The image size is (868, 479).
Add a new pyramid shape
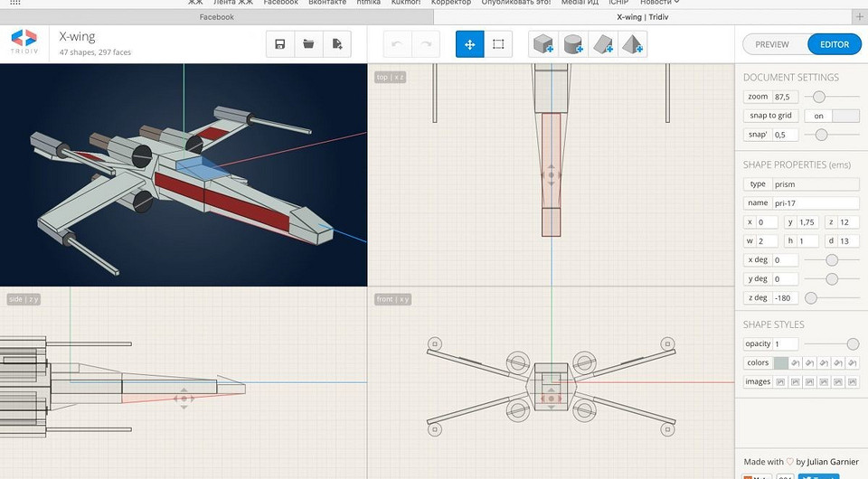(x=631, y=43)
